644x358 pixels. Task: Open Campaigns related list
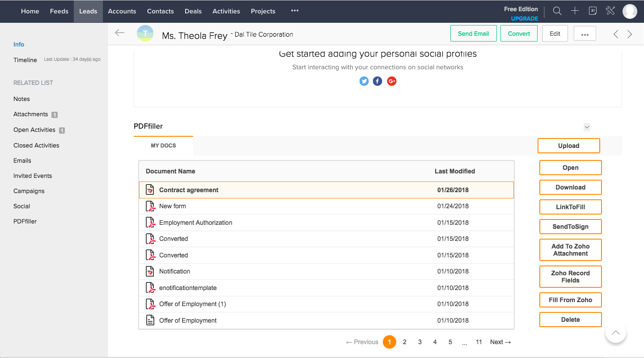click(x=29, y=191)
